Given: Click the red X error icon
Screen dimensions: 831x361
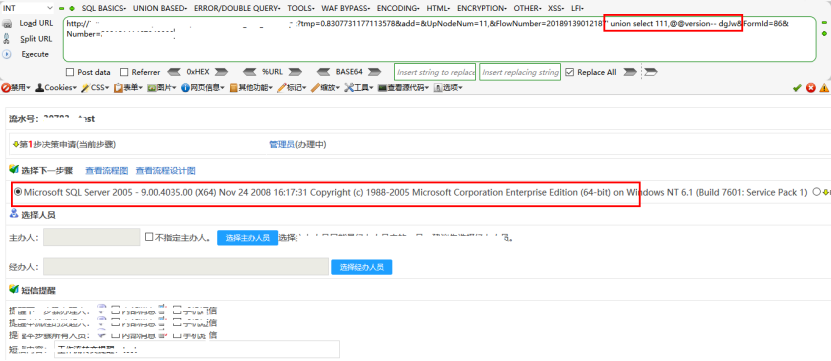Looking at the screenshot, I should pos(810,88).
